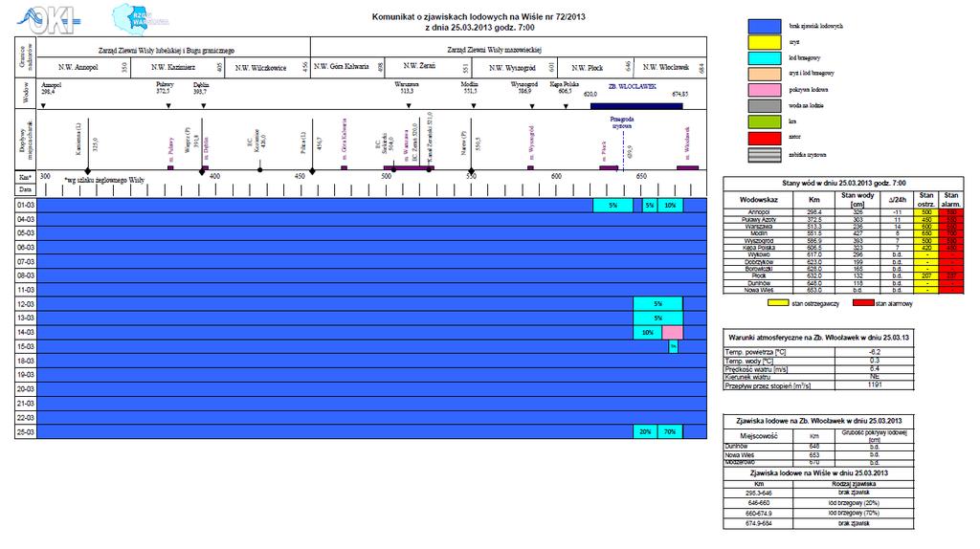Select the striped gray zabitka śryżowa swatch

[x=765, y=154]
